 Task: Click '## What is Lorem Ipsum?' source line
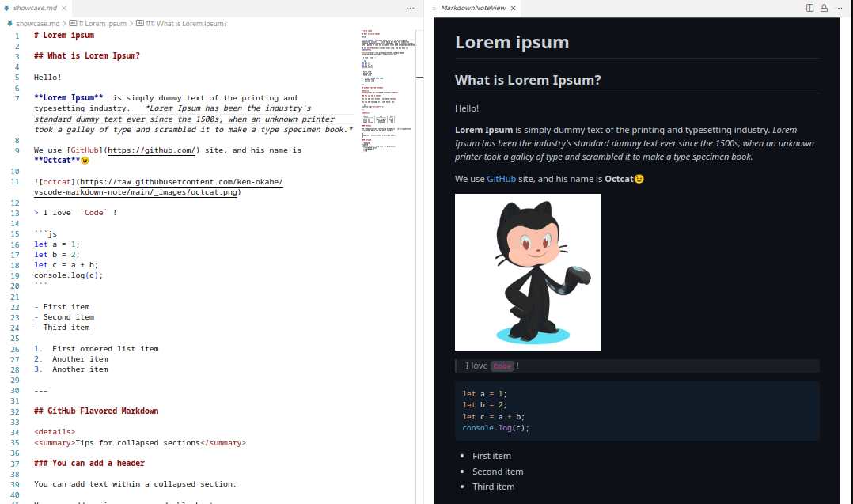tap(87, 56)
